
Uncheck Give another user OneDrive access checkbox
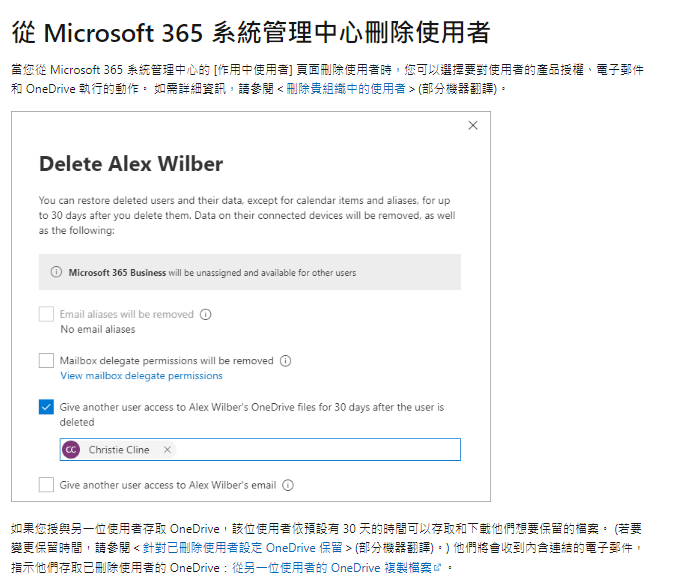[x=46, y=406]
